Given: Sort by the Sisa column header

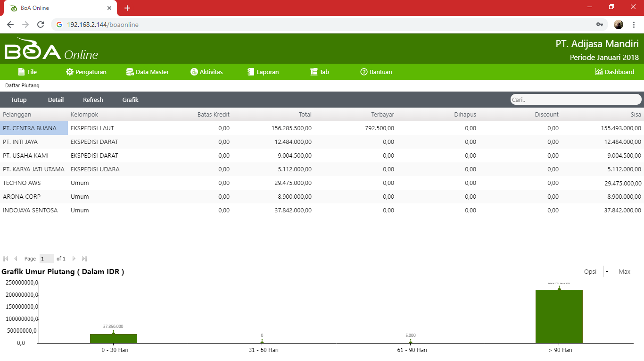Looking at the screenshot, I should tap(636, 115).
